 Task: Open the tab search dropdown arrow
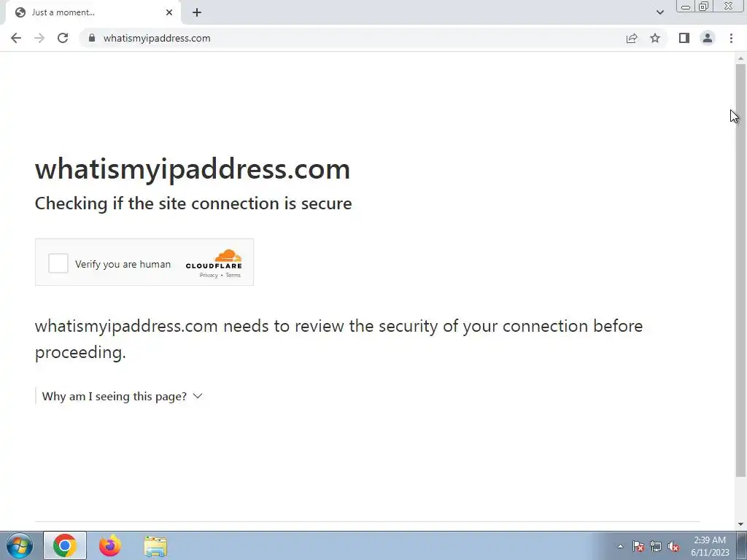(659, 12)
